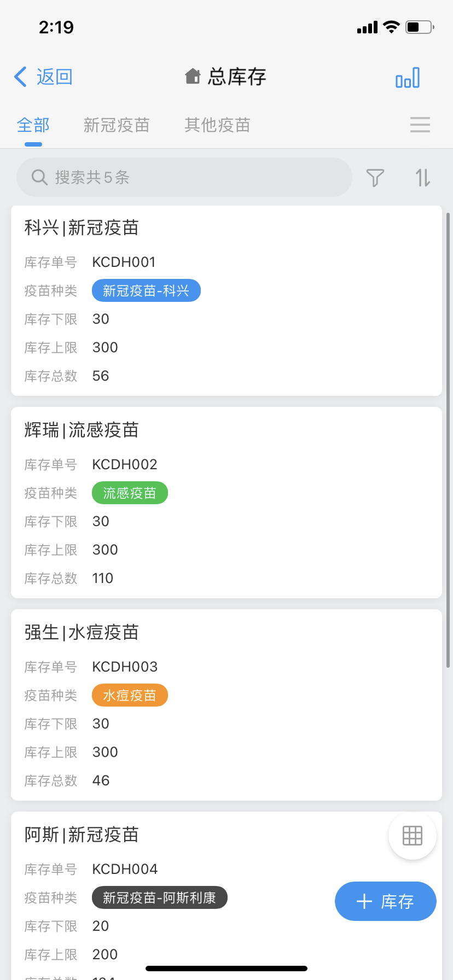453x980 pixels.
Task: Tap the sort arrows icon
Action: pyautogui.click(x=423, y=178)
